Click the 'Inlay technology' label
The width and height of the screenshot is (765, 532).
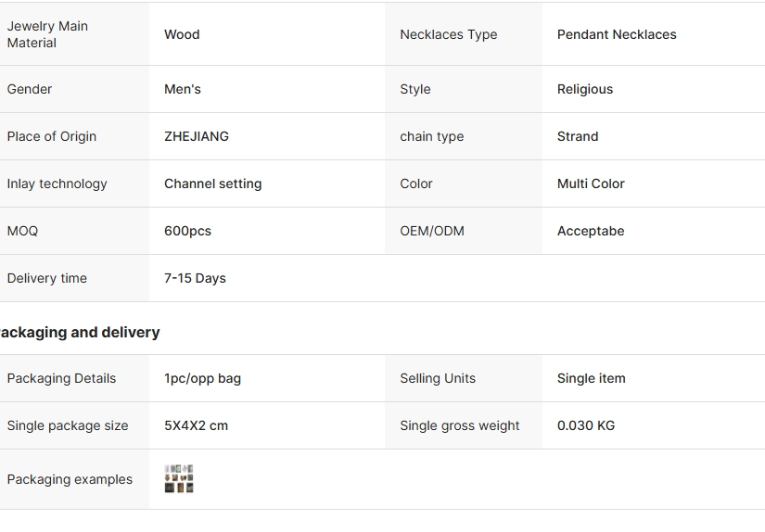57,184
